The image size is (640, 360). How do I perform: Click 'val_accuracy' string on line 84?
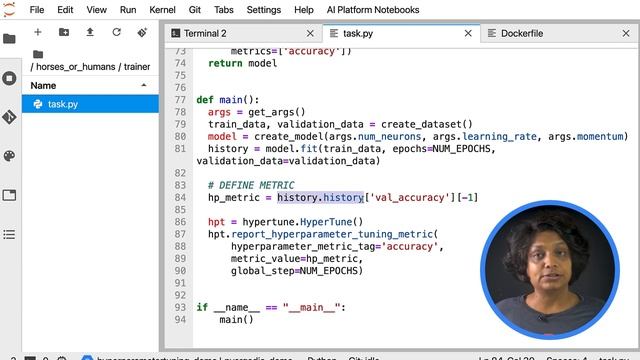coord(409,198)
